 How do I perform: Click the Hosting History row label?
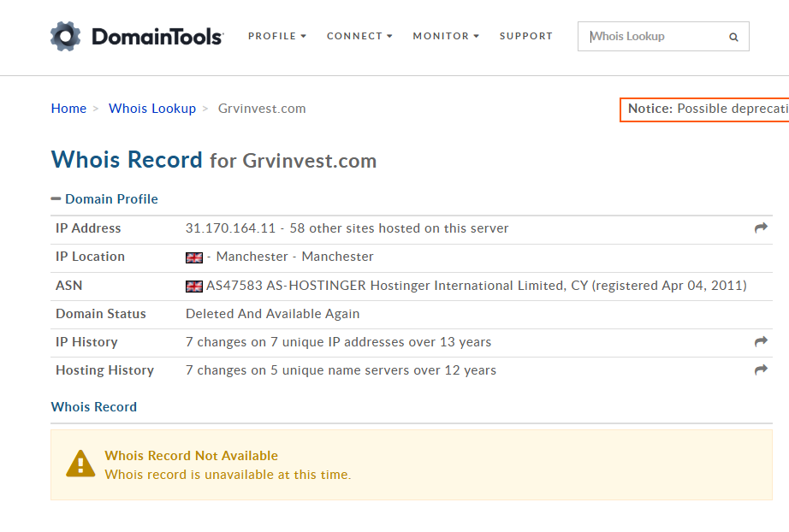pos(104,370)
